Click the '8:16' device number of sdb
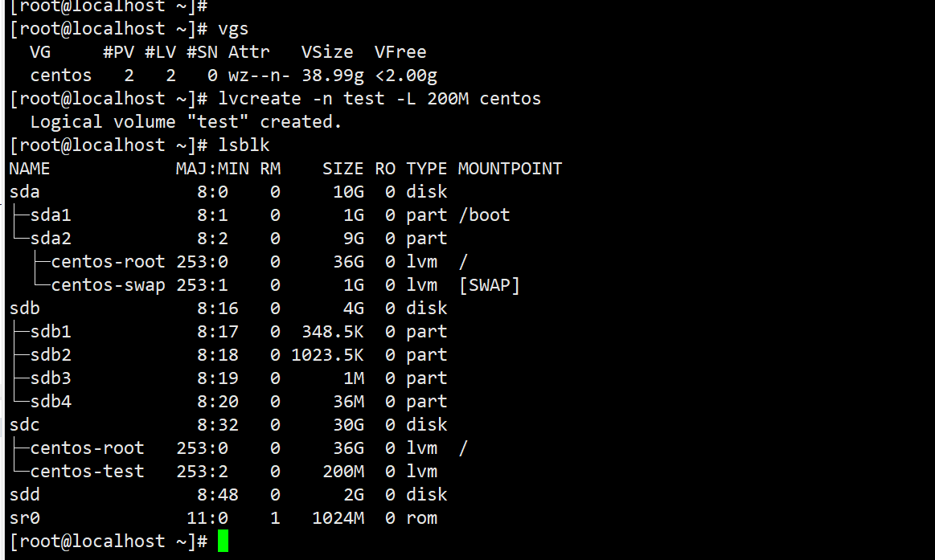This screenshot has height=560, width=935. pyautogui.click(x=218, y=308)
